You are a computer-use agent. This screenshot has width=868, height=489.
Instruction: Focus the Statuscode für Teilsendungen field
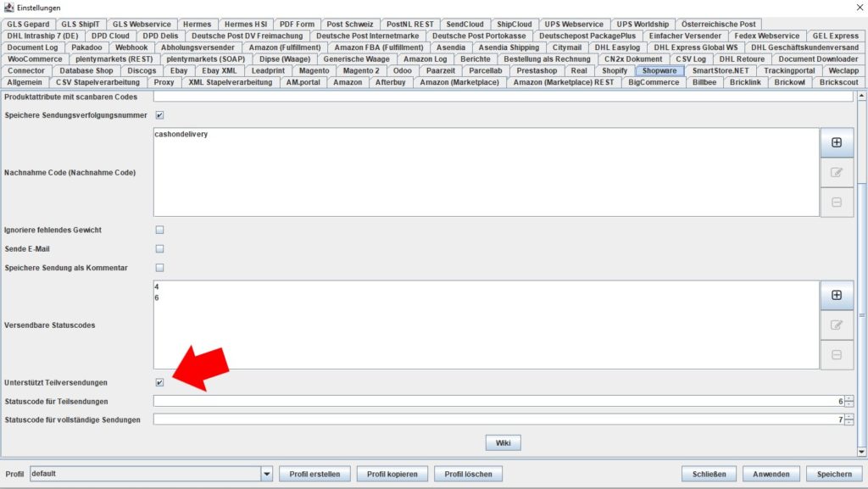pos(498,402)
